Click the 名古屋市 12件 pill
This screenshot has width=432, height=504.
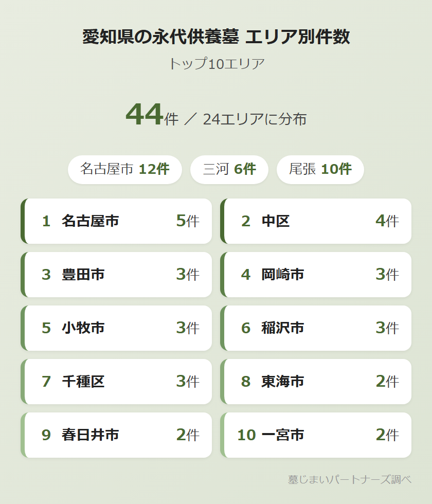(x=125, y=169)
